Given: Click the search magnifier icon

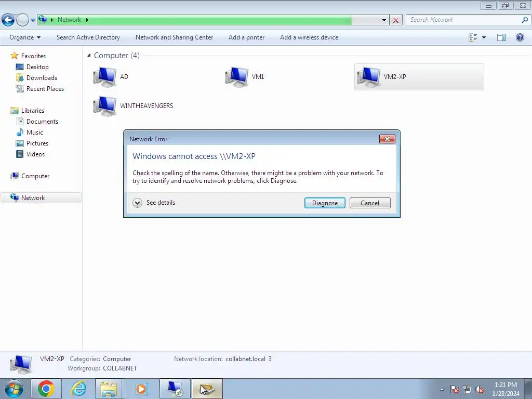Looking at the screenshot, I should pos(525,20).
